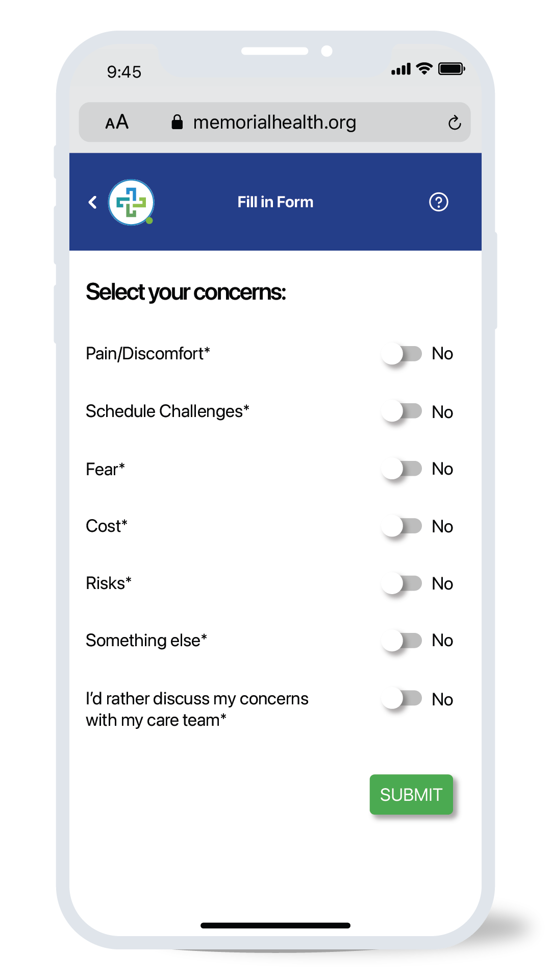Tap the padlock icon next to the URL

coord(178,121)
